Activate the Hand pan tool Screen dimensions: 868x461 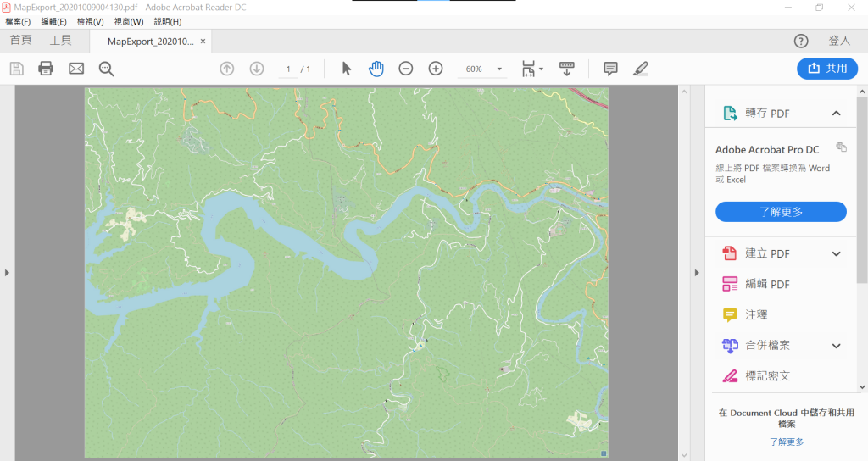coord(376,69)
